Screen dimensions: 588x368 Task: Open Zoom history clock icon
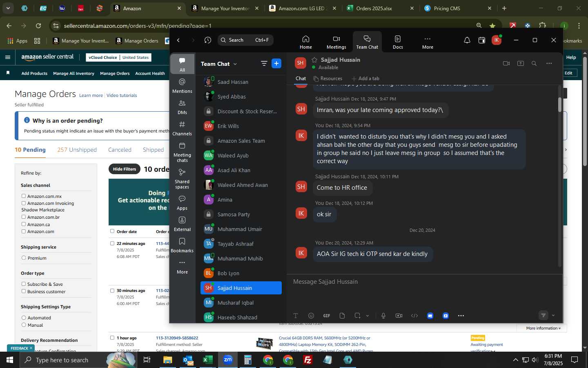coord(208,40)
